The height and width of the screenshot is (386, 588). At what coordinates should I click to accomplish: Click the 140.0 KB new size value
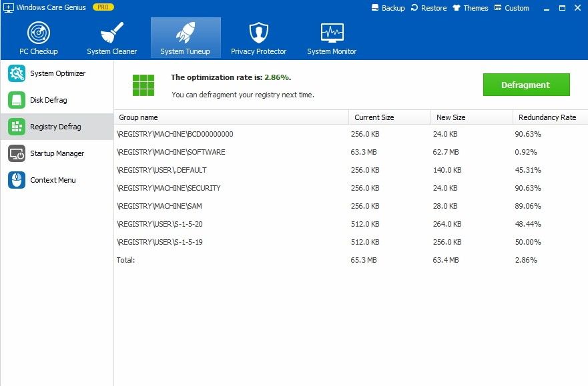pos(447,170)
